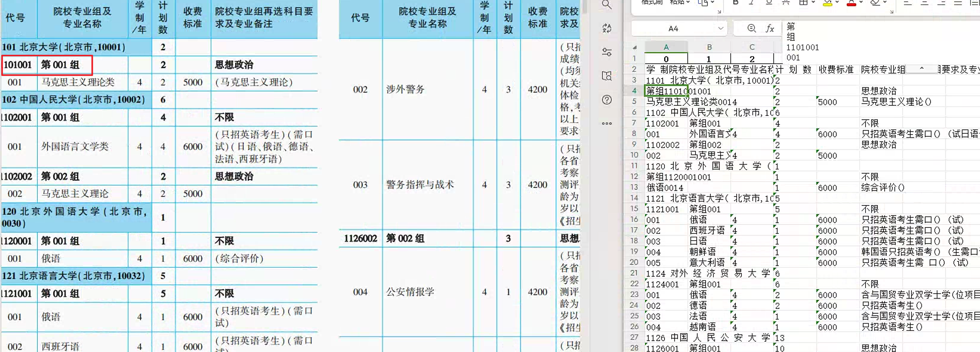Select row 21 header
Image resolution: width=980 pixels, height=352 pixels.
click(634, 273)
